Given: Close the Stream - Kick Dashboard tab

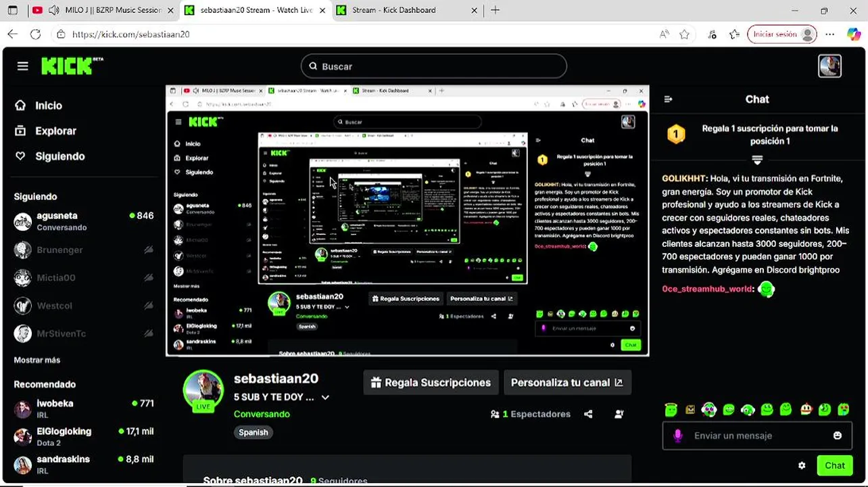Looking at the screenshot, I should [474, 10].
